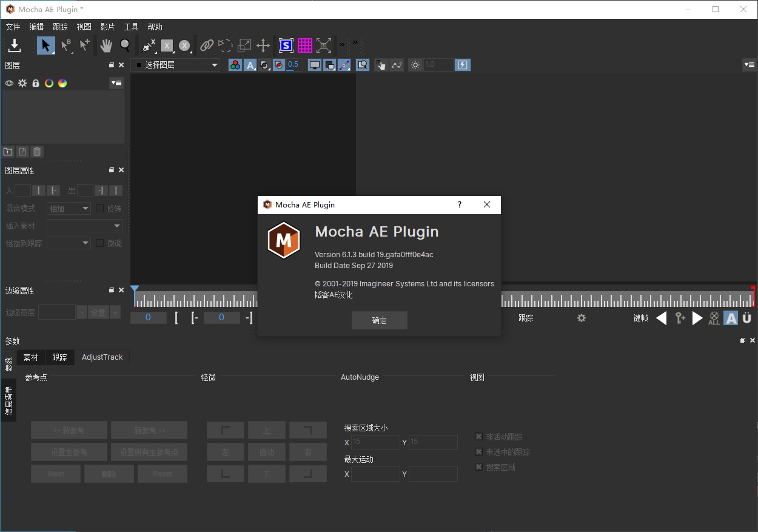
Task: Select the Zoom magnifier tool
Action: [x=125, y=45]
